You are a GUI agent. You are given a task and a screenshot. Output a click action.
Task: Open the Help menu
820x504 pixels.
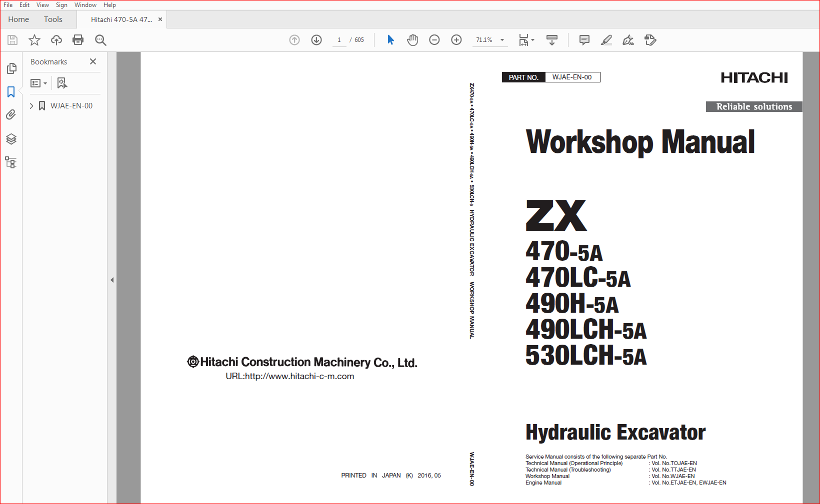coord(109,5)
